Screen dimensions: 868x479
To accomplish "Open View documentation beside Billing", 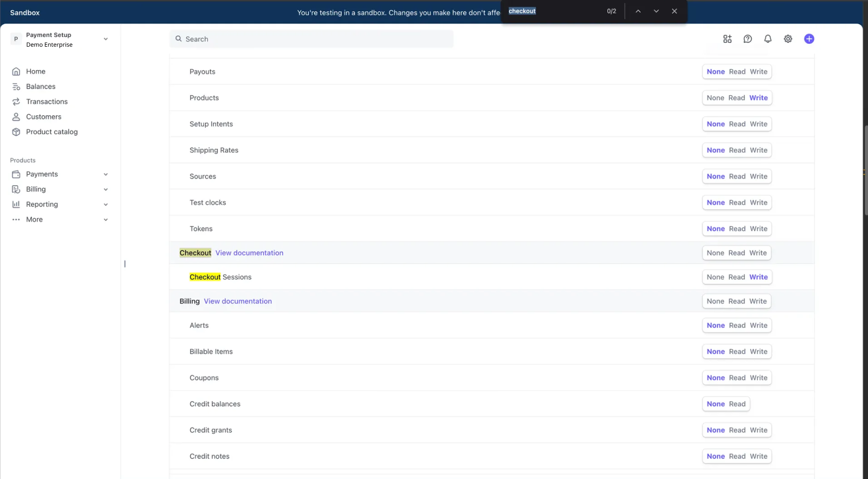I will coord(237,301).
